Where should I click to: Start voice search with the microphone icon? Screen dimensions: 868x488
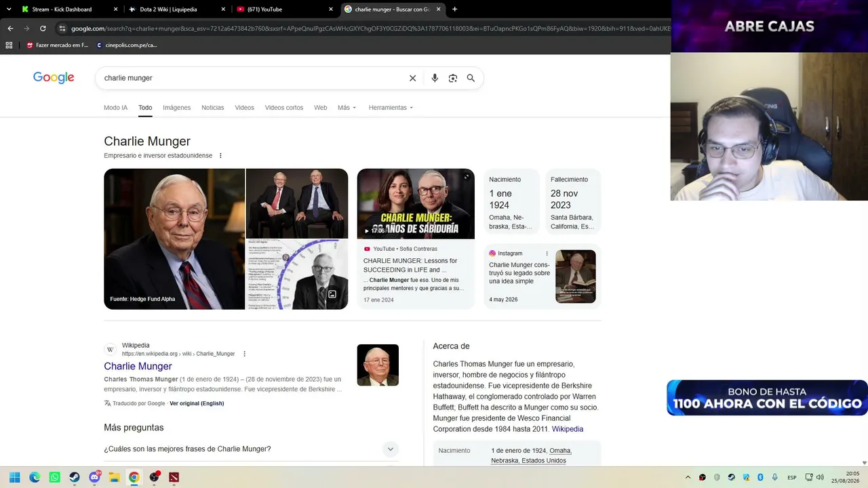click(435, 78)
